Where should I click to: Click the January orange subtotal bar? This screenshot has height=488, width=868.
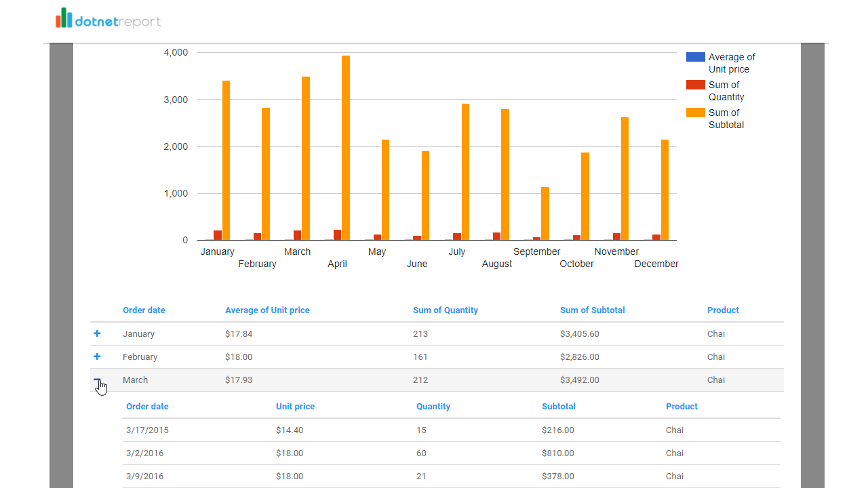226,161
